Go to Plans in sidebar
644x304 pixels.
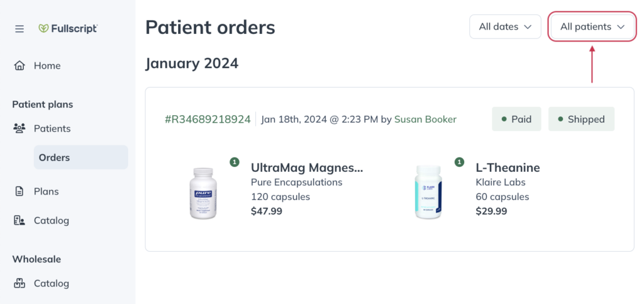tap(47, 191)
